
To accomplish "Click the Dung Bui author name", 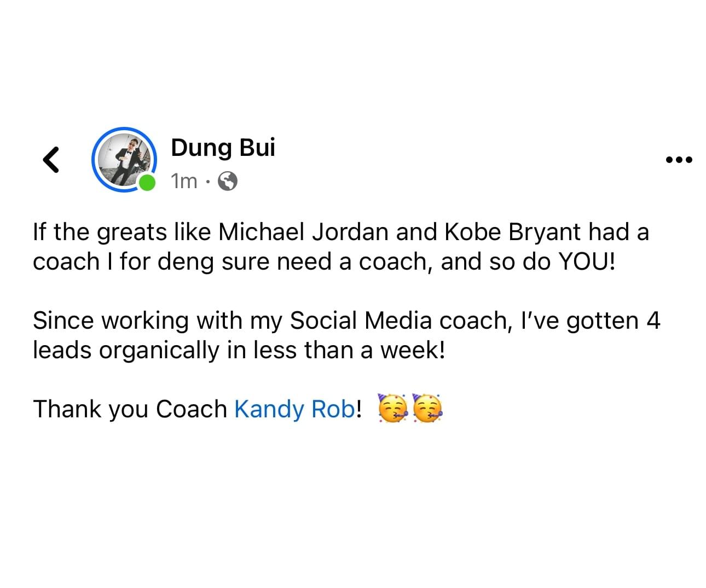I will [223, 148].
